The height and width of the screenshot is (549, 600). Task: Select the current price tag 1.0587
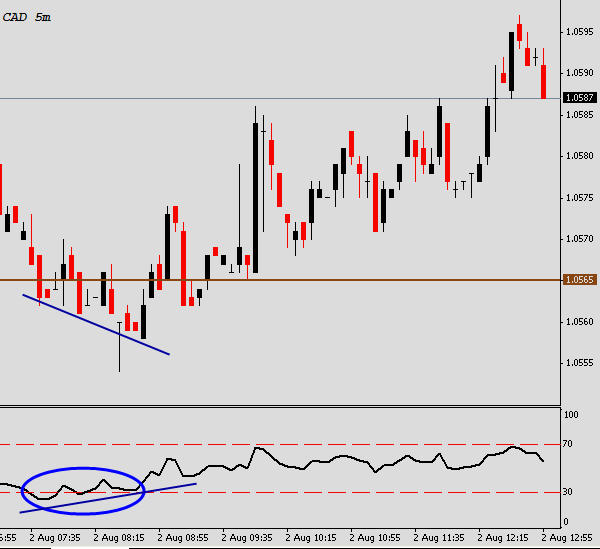(x=580, y=98)
